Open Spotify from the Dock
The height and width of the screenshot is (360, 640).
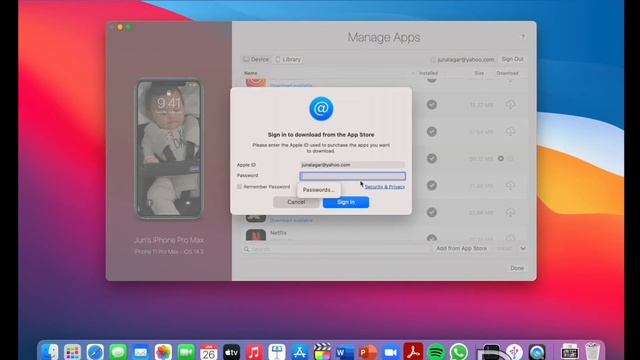[436, 352]
